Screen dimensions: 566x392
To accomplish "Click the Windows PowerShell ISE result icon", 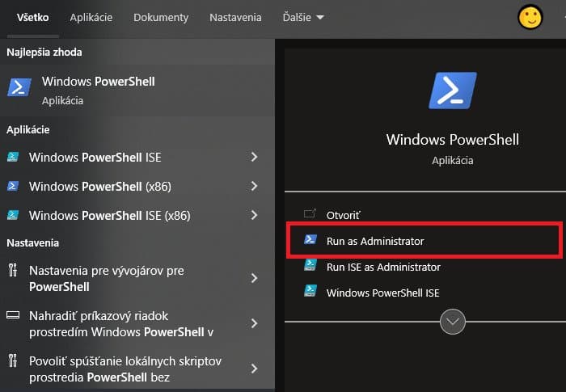I will click(x=13, y=157).
